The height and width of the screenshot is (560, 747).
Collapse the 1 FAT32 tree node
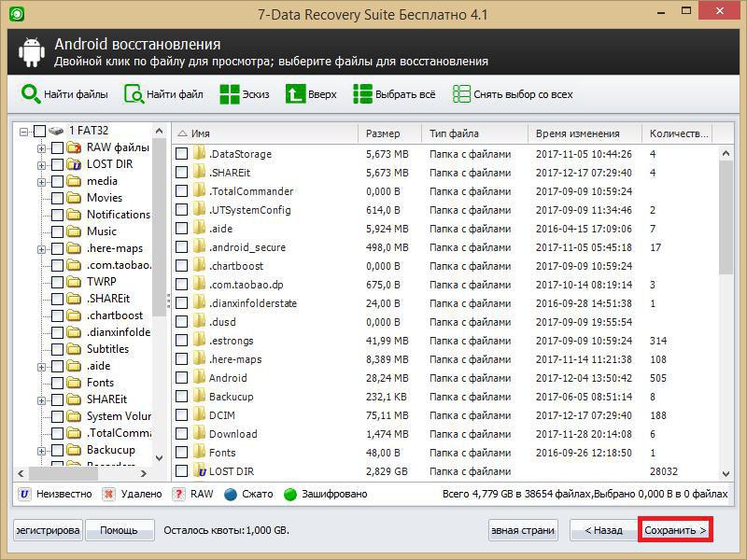click(23, 131)
